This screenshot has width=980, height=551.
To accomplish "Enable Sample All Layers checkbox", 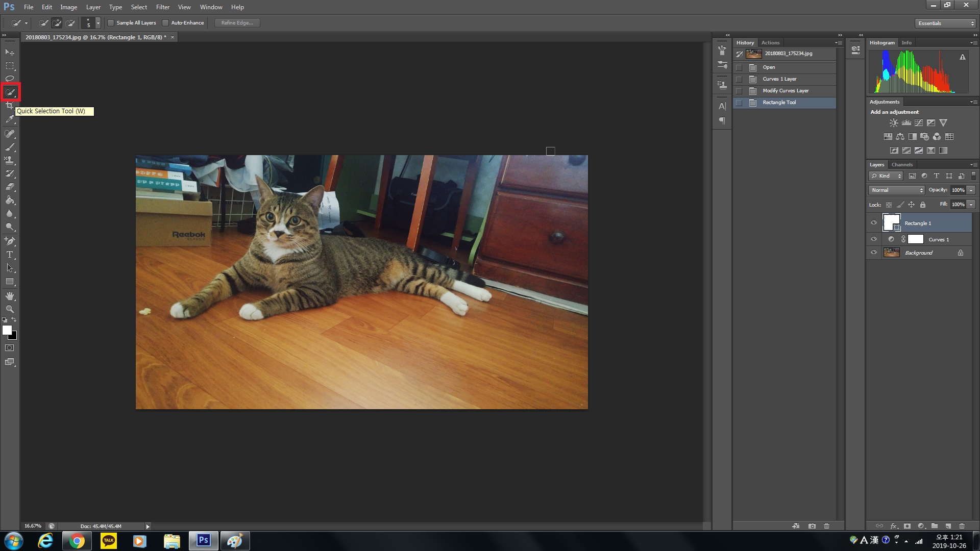I will [x=111, y=23].
